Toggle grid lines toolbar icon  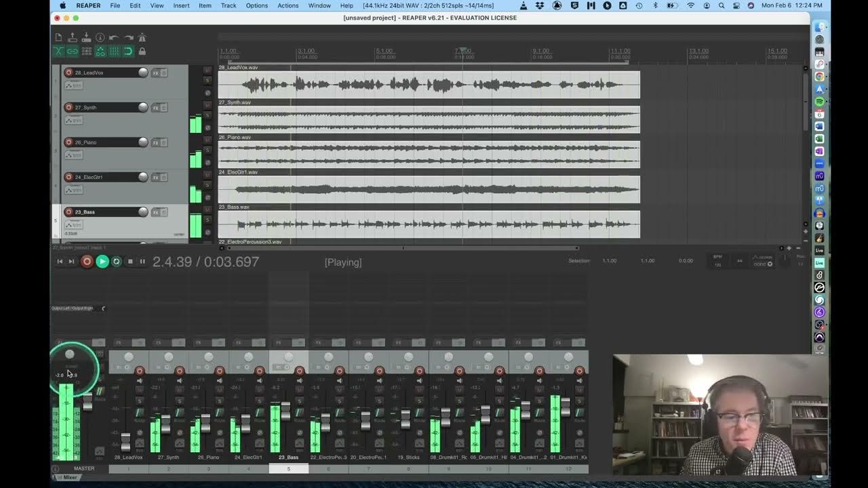coord(114,51)
